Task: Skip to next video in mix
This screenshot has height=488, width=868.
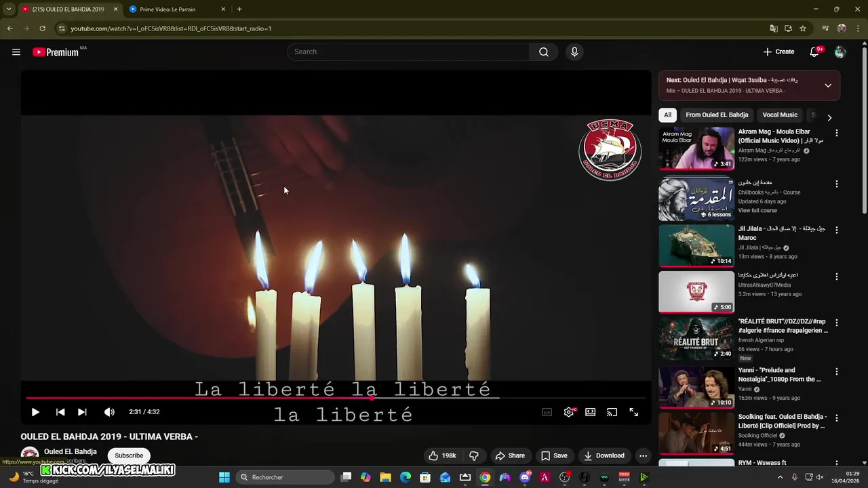Action: (82, 412)
